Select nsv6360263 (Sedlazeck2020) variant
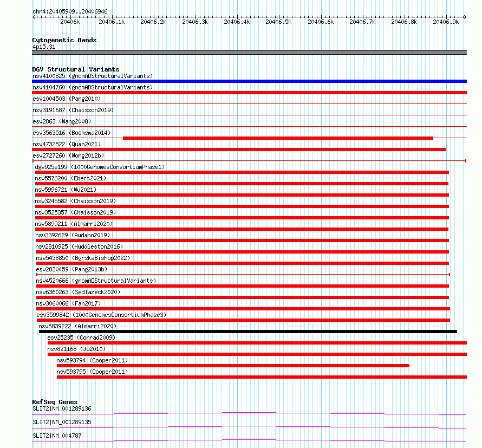 [x=78, y=292]
